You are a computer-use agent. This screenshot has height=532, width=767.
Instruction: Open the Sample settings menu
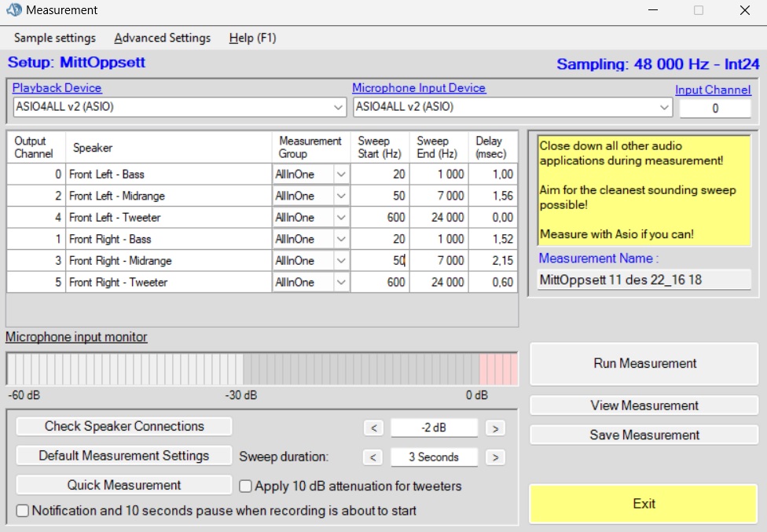[x=55, y=38]
